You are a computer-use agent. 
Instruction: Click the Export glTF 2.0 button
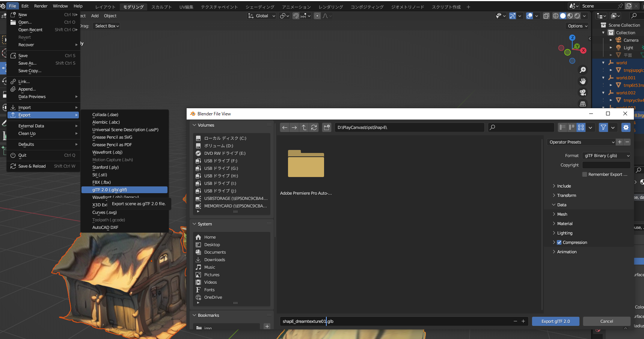[555, 321]
